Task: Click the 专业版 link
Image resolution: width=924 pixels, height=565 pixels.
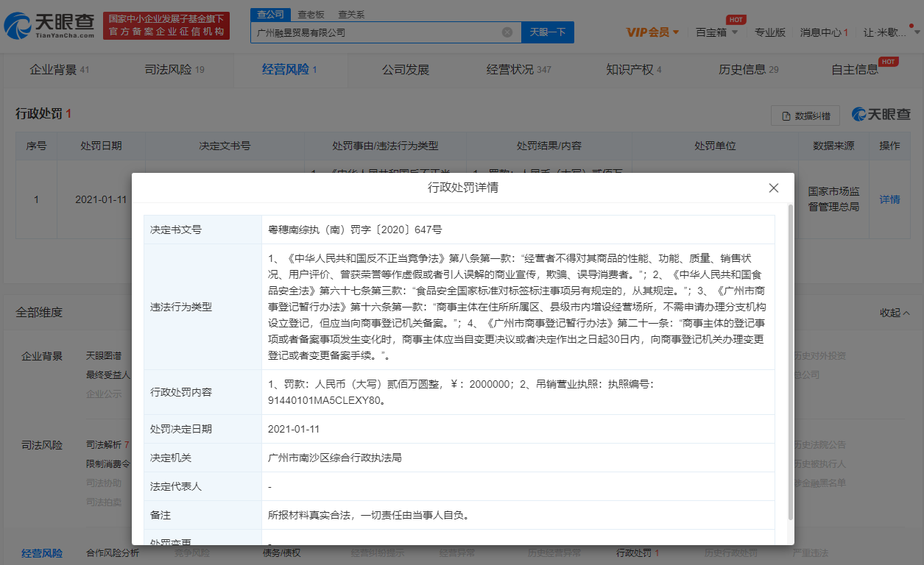Action: coord(770,32)
